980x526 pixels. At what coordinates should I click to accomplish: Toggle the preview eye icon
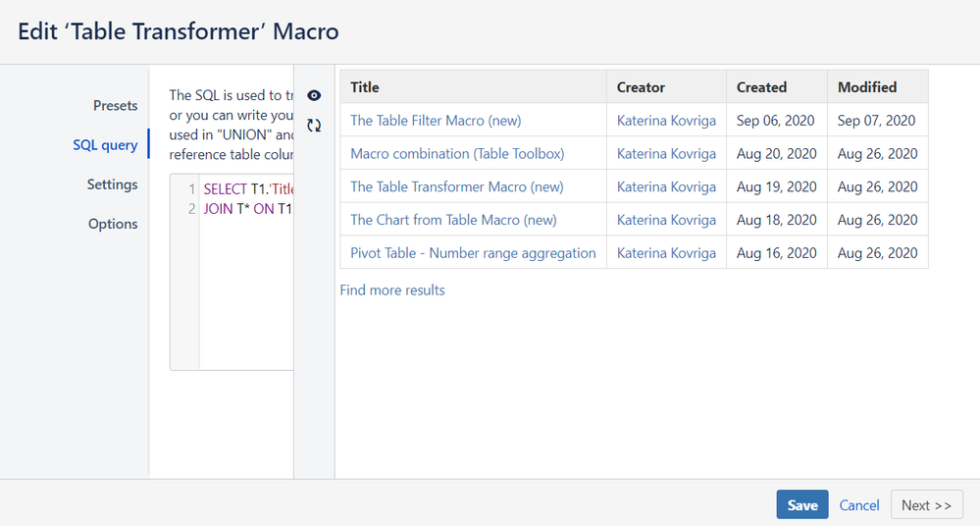point(314,95)
